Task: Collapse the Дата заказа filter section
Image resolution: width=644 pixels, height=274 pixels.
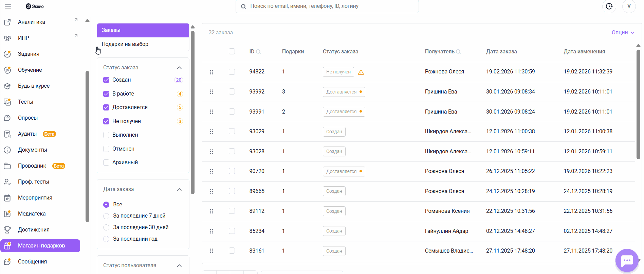Action: click(x=179, y=189)
